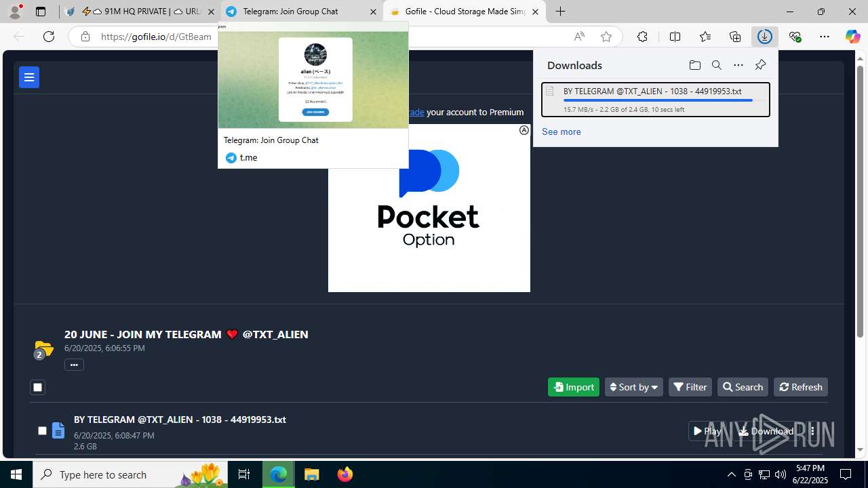Click the taskbar clock 5:47 PM
Screen dimensions: 868x488
810,474
